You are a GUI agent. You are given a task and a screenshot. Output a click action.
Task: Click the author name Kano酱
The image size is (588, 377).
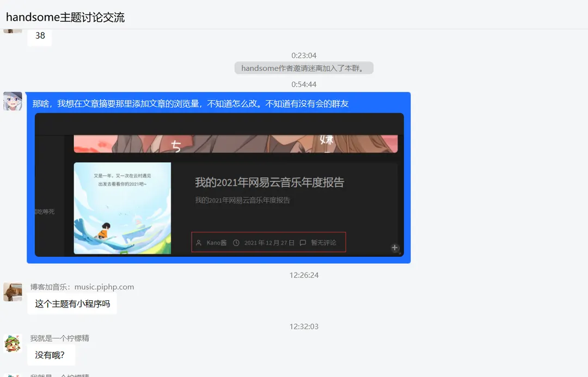tap(216, 243)
